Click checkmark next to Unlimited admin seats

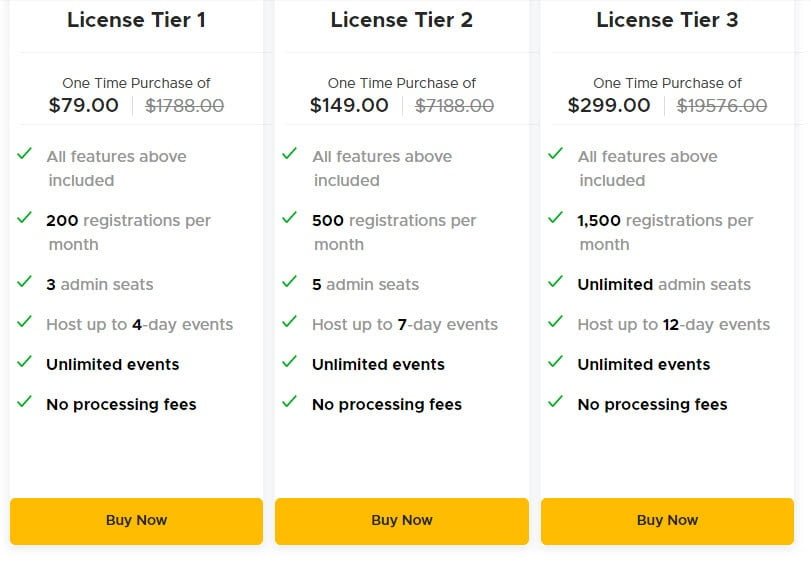pyautogui.click(x=555, y=282)
